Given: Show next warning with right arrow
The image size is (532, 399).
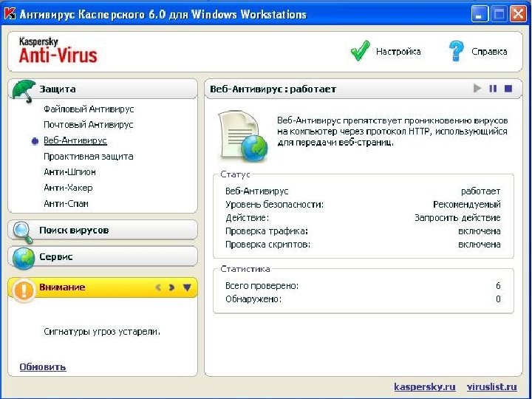Looking at the screenshot, I should pyautogui.click(x=171, y=287).
